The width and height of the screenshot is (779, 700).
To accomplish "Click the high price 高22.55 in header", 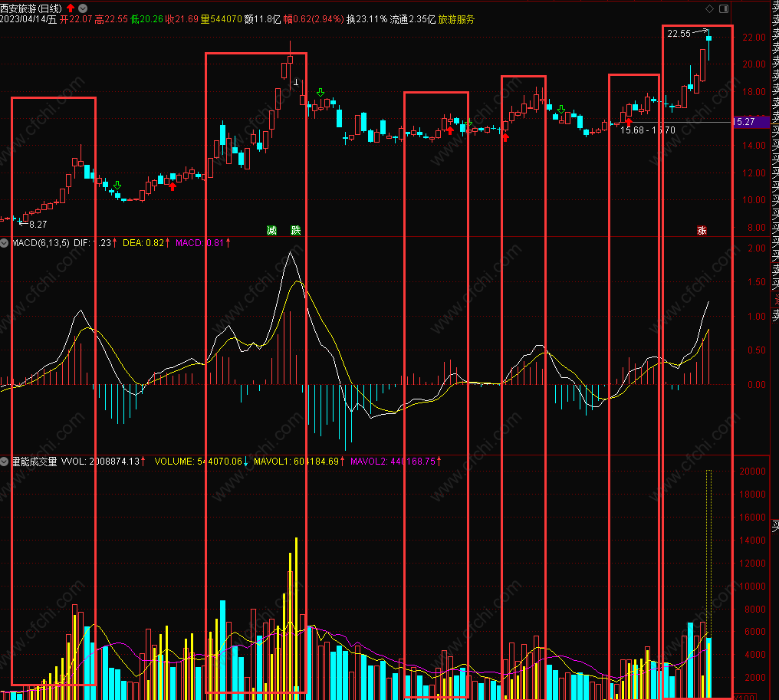I will (x=111, y=19).
